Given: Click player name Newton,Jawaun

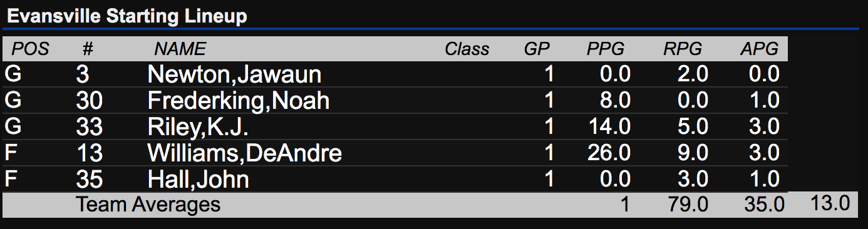Looking at the screenshot, I should coord(234,74).
